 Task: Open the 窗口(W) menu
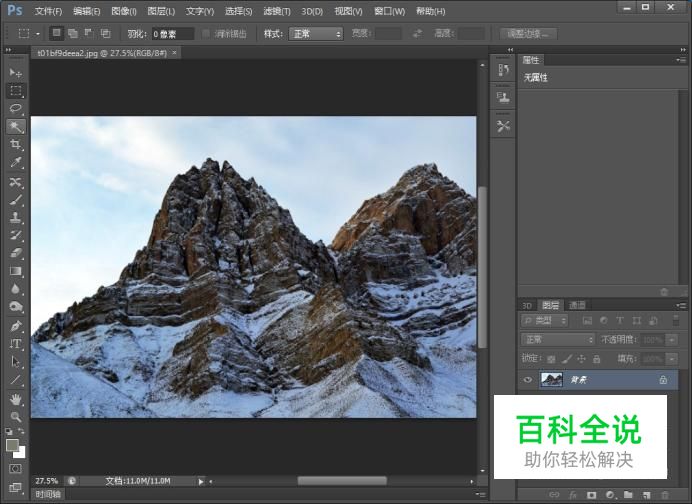(389, 11)
